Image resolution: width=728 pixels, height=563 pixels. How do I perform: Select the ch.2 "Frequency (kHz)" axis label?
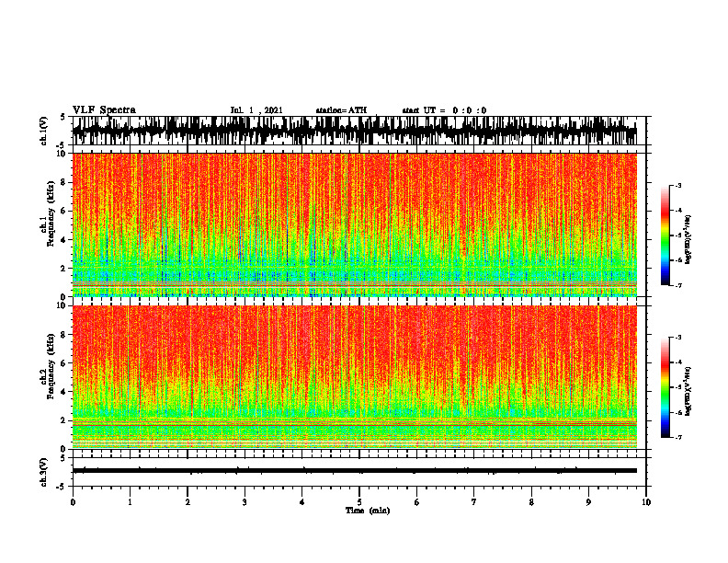[51, 365]
